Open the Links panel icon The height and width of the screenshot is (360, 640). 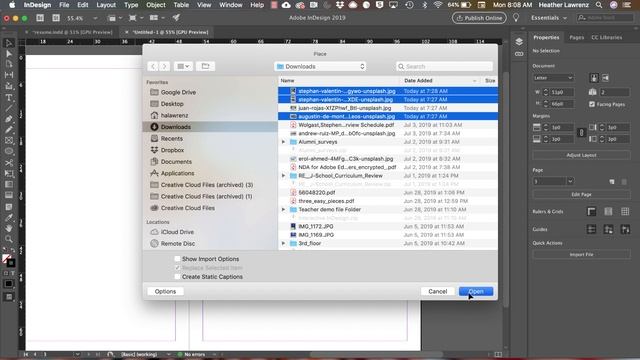[519, 54]
